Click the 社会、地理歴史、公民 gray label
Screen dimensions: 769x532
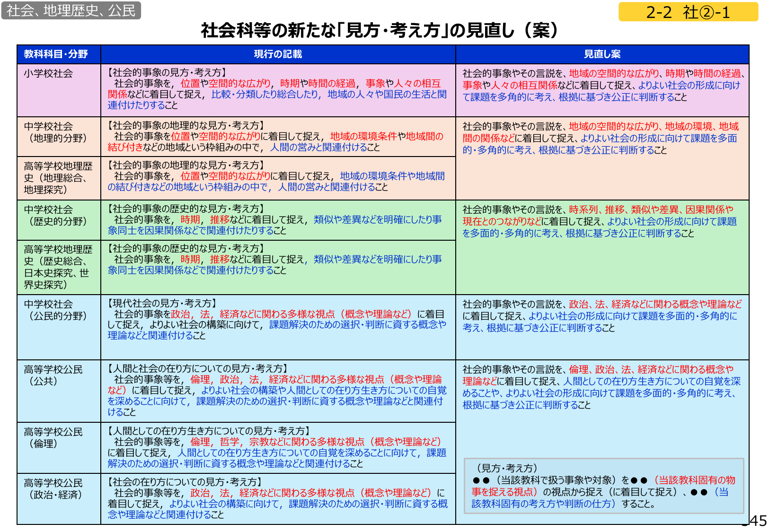pos(71,10)
